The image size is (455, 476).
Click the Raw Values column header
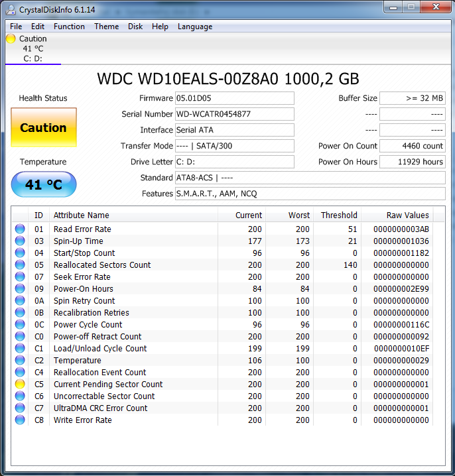pos(397,215)
